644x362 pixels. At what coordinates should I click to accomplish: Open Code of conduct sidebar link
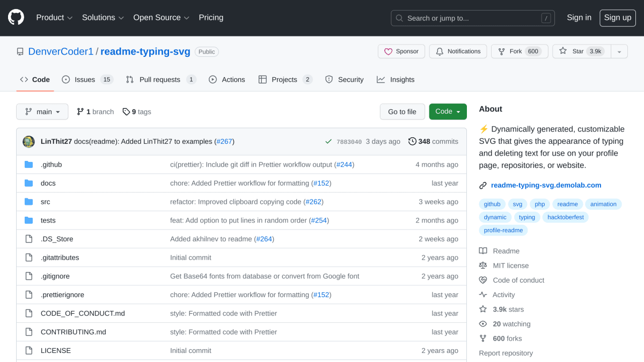511,280
